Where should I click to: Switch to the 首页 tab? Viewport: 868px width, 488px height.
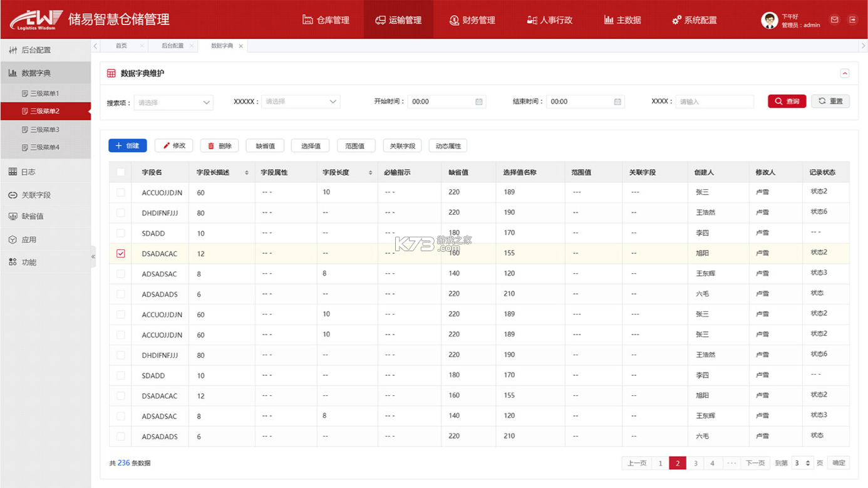121,46
